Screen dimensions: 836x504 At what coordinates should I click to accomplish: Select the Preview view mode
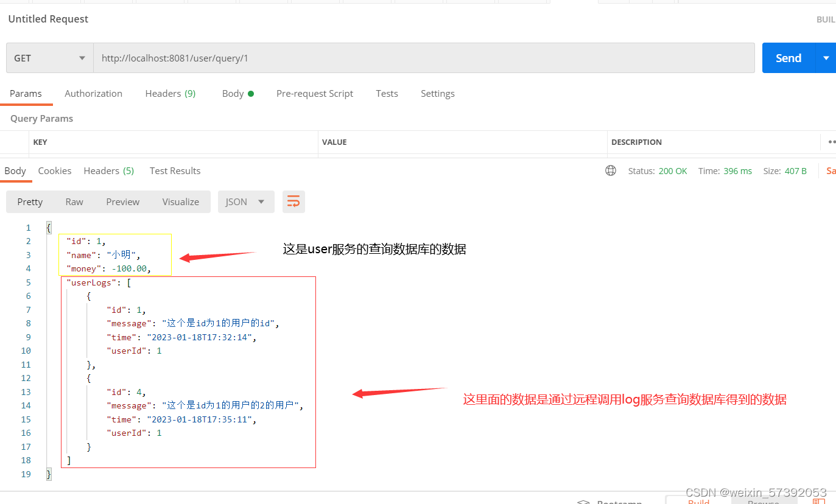[x=123, y=201]
